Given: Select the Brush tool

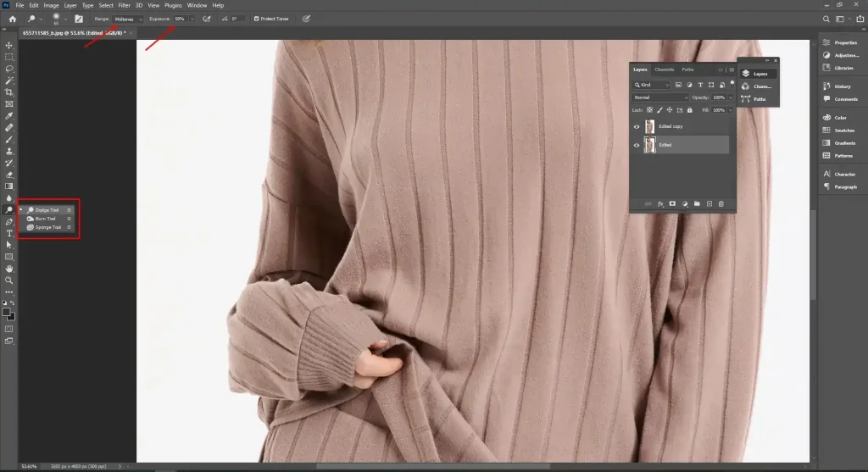Looking at the screenshot, I should pyautogui.click(x=8, y=140).
